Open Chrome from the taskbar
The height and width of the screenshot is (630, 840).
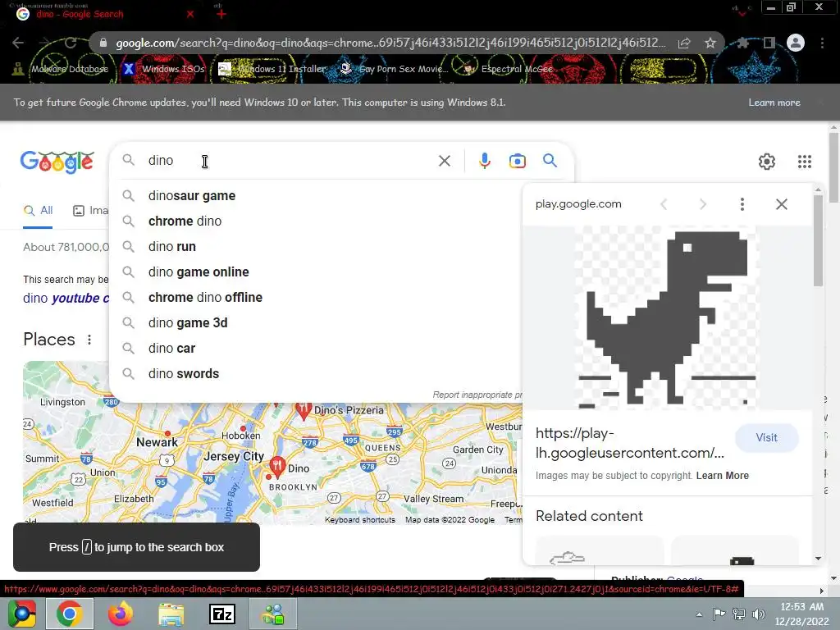click(x=70, y=614)
